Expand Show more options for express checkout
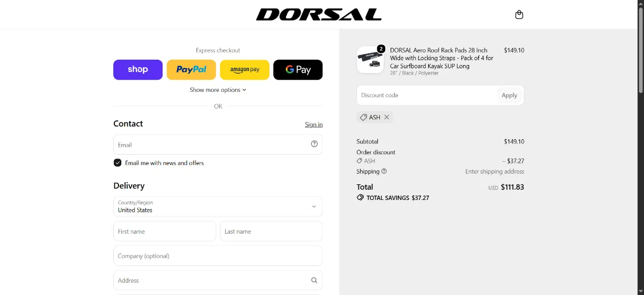This screenshot has width=644, height=295. [218, 90]
